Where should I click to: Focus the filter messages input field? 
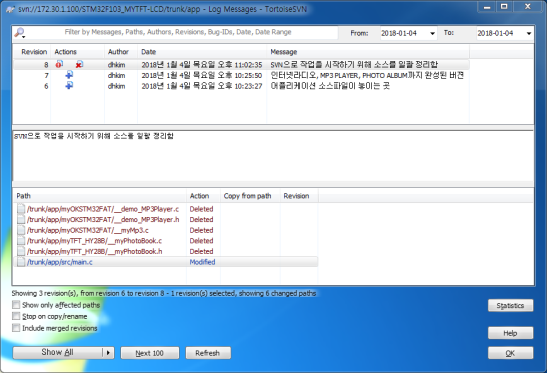tap(181, 32)
